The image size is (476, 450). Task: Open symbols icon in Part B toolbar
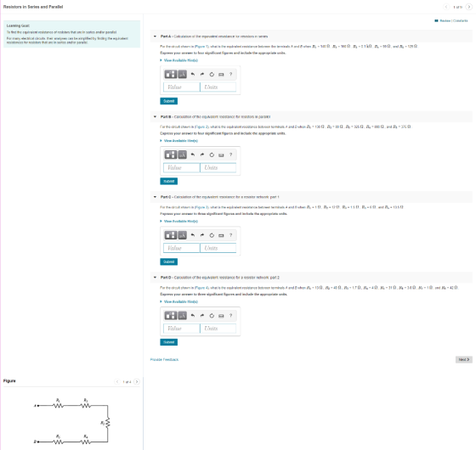[x=183, y=155]
